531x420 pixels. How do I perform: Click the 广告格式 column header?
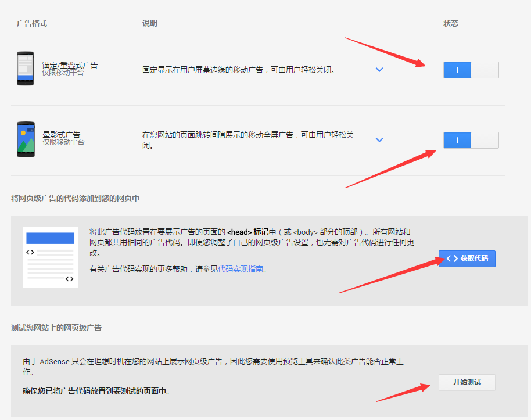click(x=32, y=23)
